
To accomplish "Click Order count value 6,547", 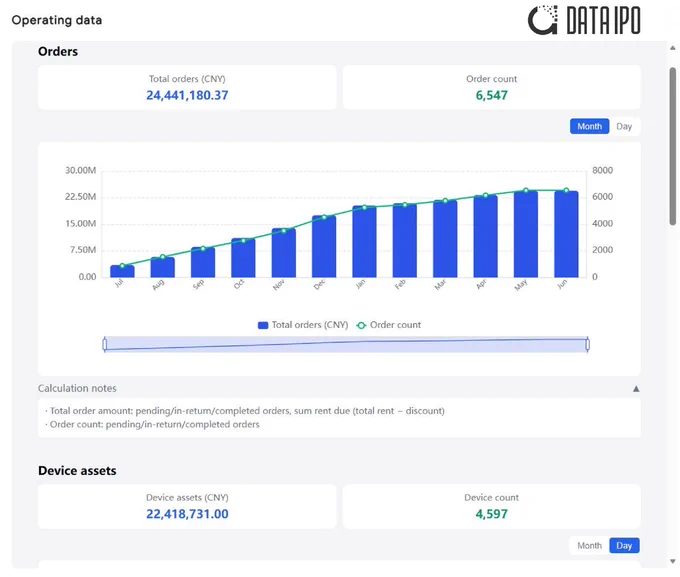I will (x=491, y=95).
